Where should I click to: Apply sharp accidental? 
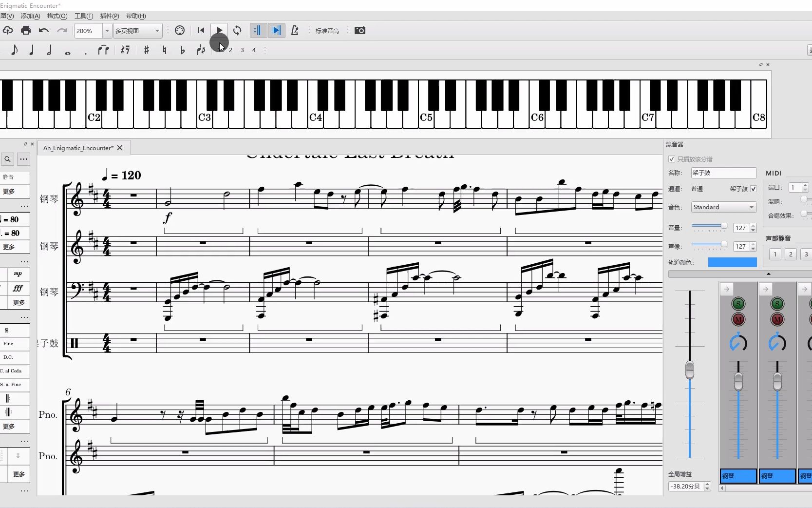[x=147, y=50]
